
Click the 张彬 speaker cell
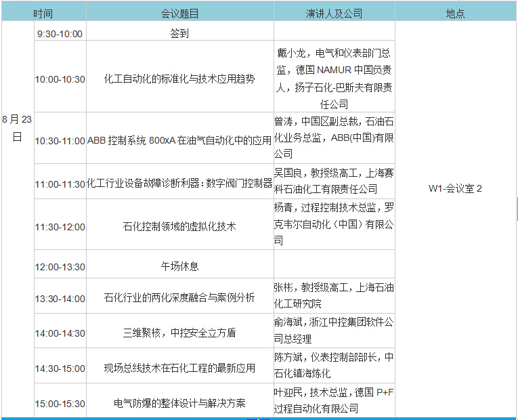click(x=334, y=296)
